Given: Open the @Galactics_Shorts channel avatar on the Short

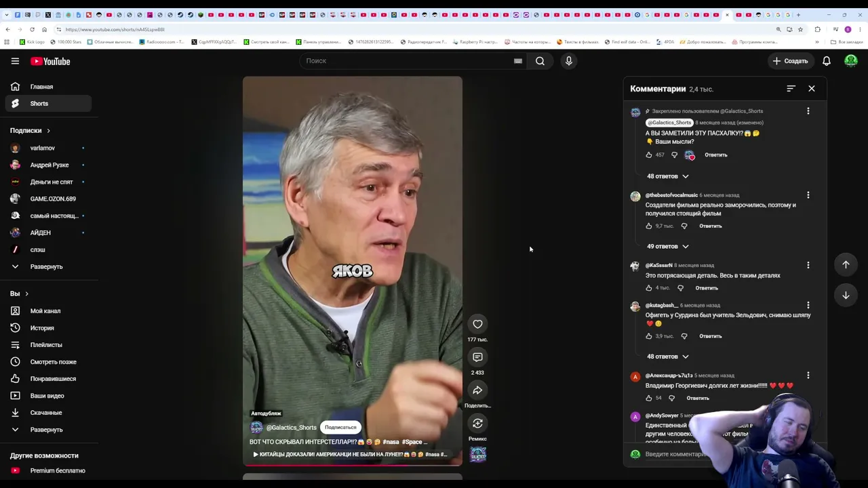Looking at the screenshot, I should [x=256, y=428].
